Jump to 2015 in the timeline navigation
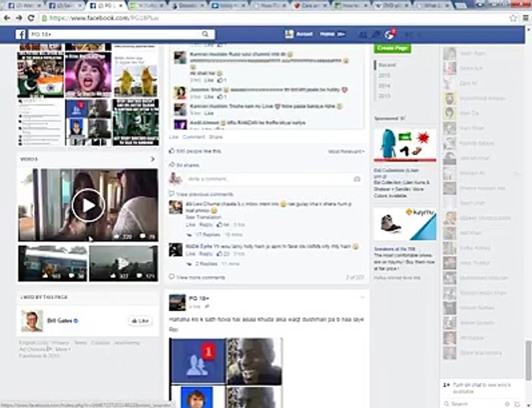Screen dimensions: 532x408 tap(384, 75)
